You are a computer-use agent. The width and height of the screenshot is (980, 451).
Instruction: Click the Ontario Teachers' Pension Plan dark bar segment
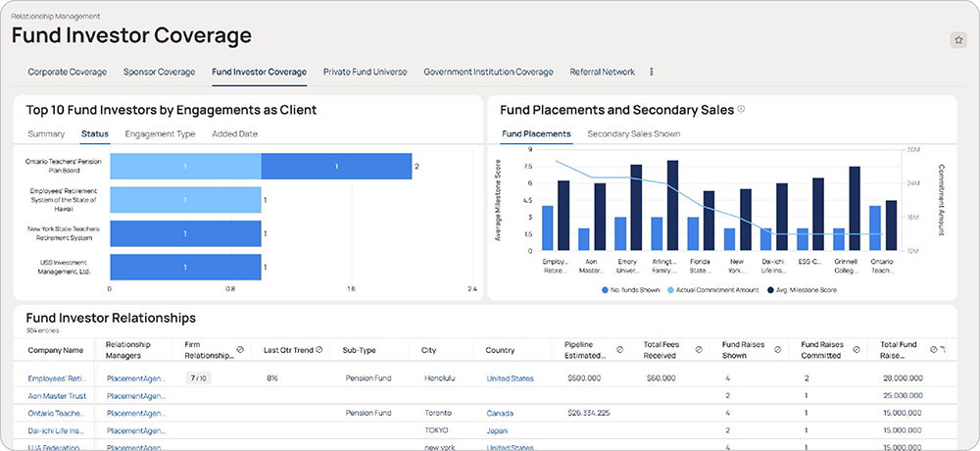336,167
